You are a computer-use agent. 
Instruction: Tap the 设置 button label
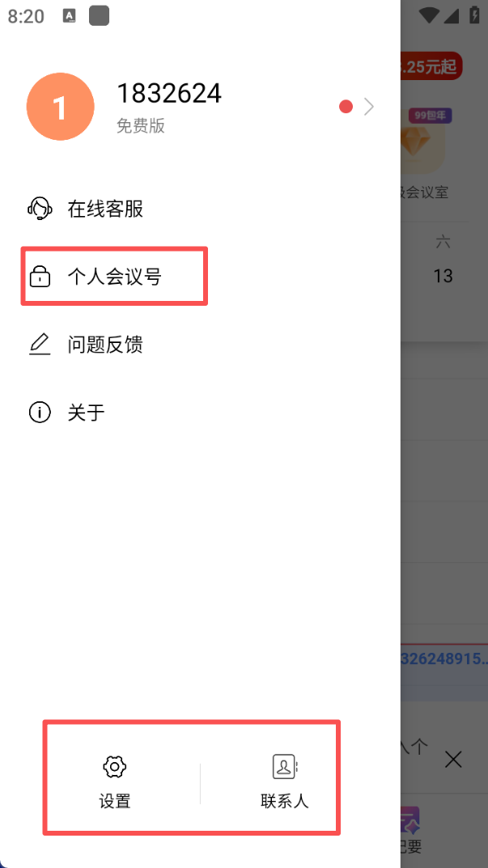pyautogui.click(x=115, y=801)
